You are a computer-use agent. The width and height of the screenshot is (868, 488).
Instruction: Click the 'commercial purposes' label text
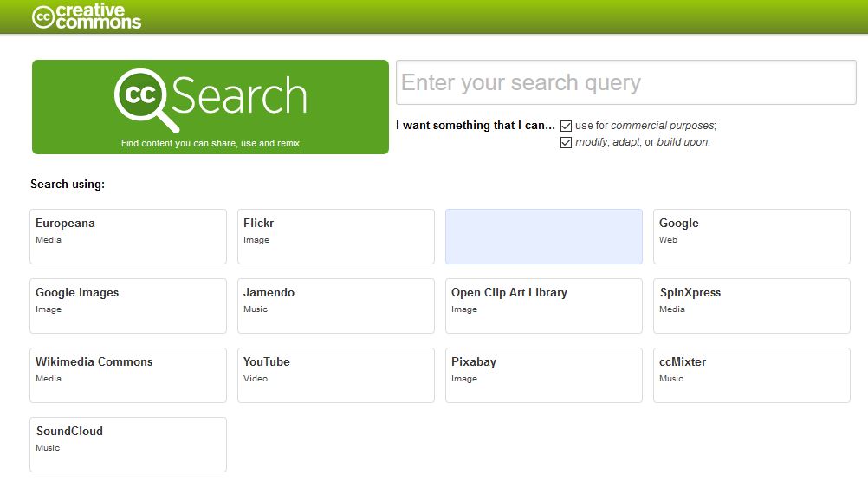[663, 126]
